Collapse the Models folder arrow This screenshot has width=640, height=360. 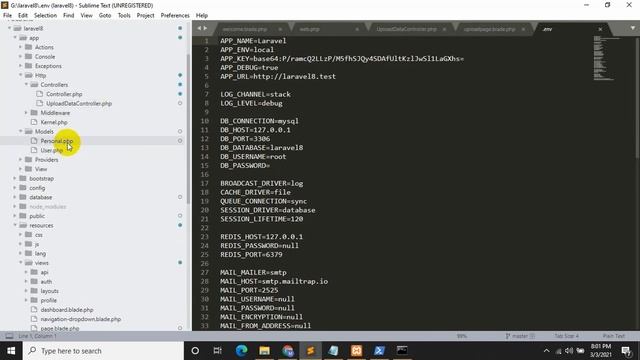[20, 131]
